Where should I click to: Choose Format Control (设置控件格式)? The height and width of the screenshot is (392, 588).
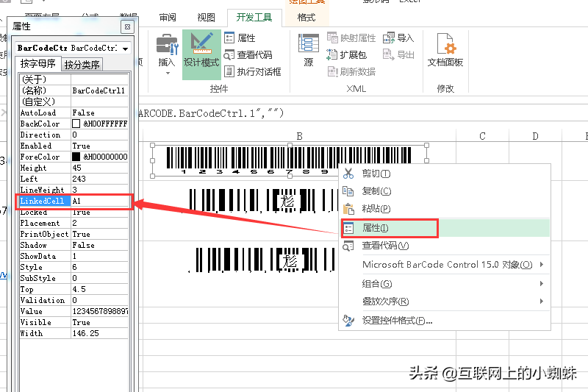445,321
